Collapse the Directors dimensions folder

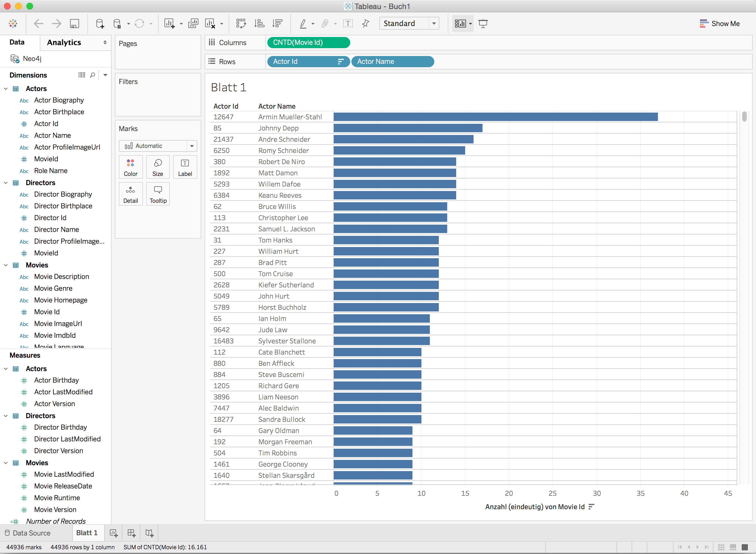click(6, 183)
